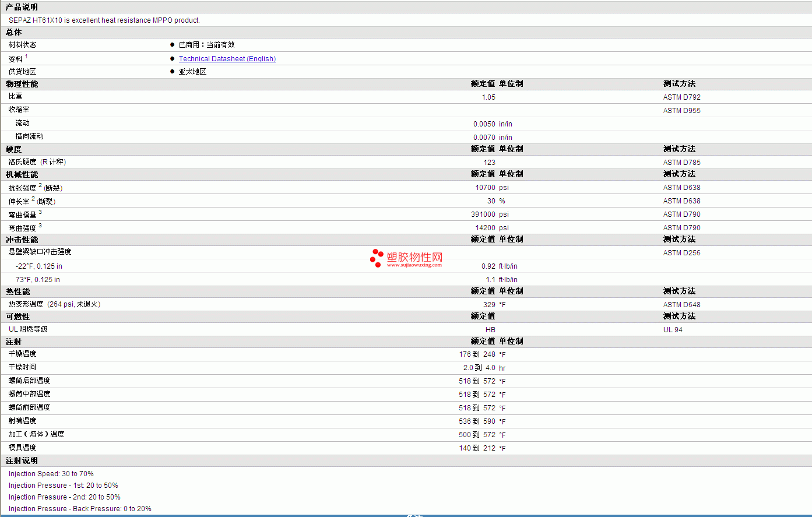Click the heat deflection value 329

point(490,305)
